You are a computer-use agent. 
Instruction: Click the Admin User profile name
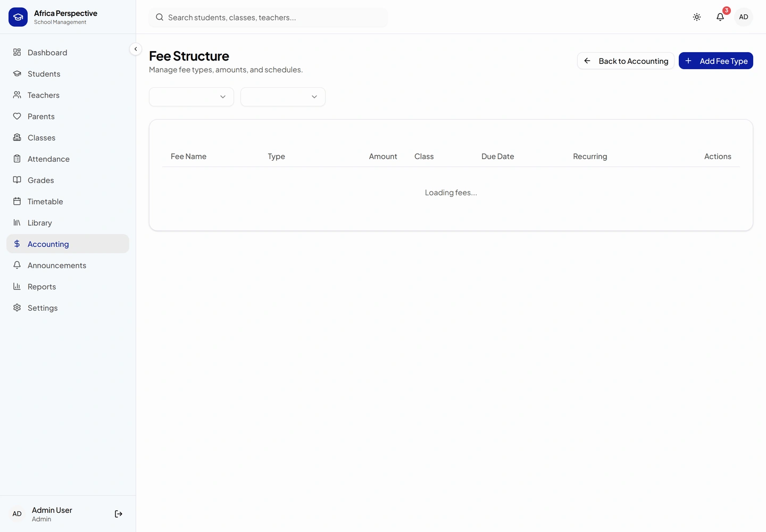(x=52, y=510)
